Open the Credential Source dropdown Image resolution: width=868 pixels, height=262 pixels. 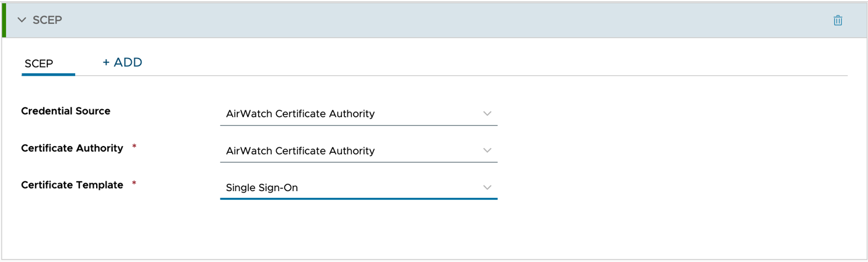point(358,113)
